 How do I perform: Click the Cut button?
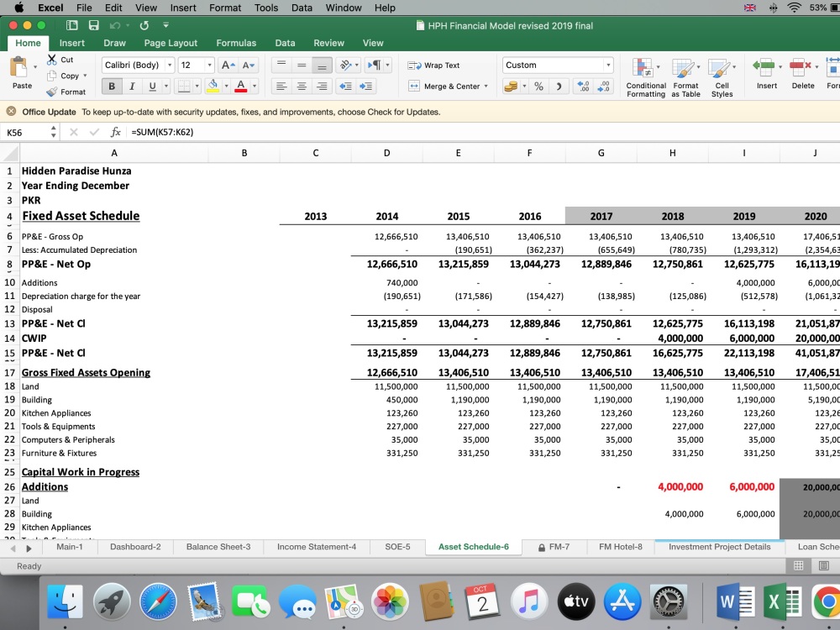pos(60,60)
